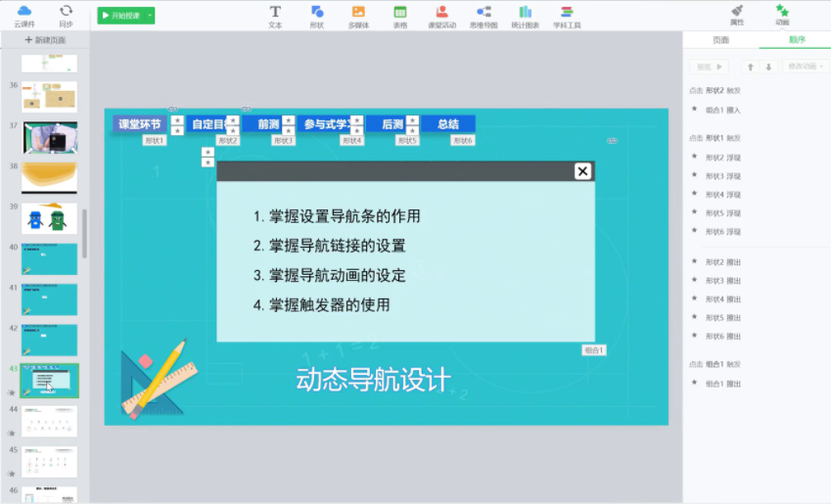The height and width of the screenshot is (504, 831).
Task: Open slide 36 thumbnail
Action: (x=49, y=97)
